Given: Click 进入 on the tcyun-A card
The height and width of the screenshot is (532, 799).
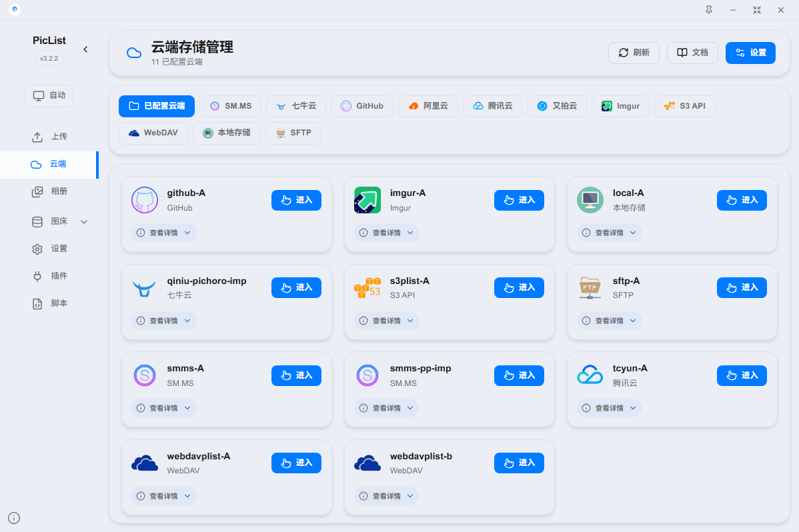Looking at the screenshot, I should 742,375.
